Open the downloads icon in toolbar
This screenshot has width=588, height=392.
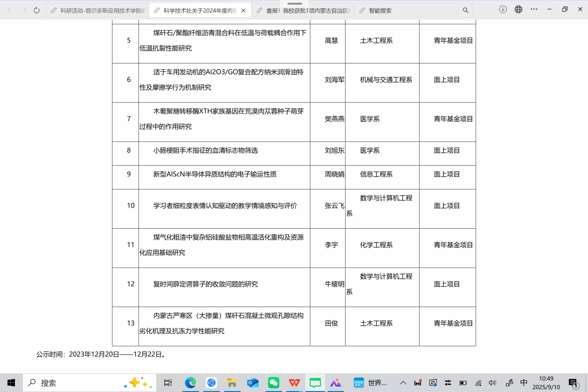[503, 9]
